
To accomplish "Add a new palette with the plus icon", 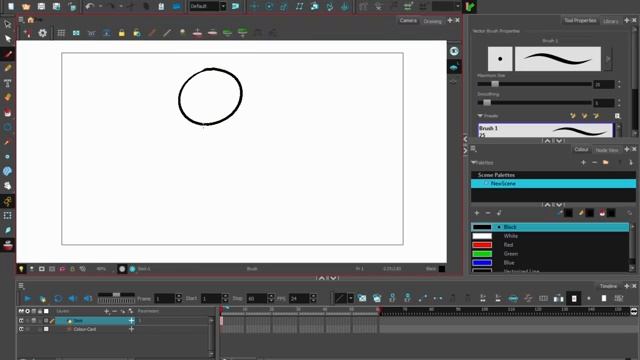I will coord(583,162).
